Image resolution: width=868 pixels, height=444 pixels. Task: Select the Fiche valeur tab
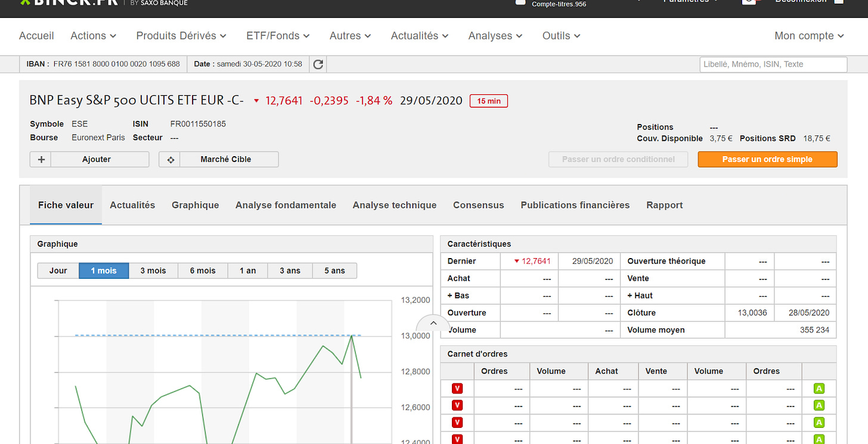[x=66, y=205]
